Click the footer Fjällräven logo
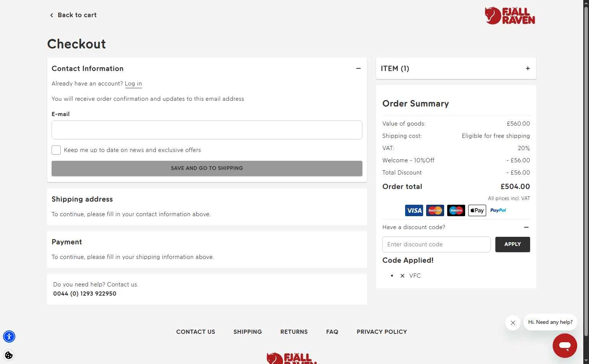This screenshot has height=364, width=589. tap(292, 358)
